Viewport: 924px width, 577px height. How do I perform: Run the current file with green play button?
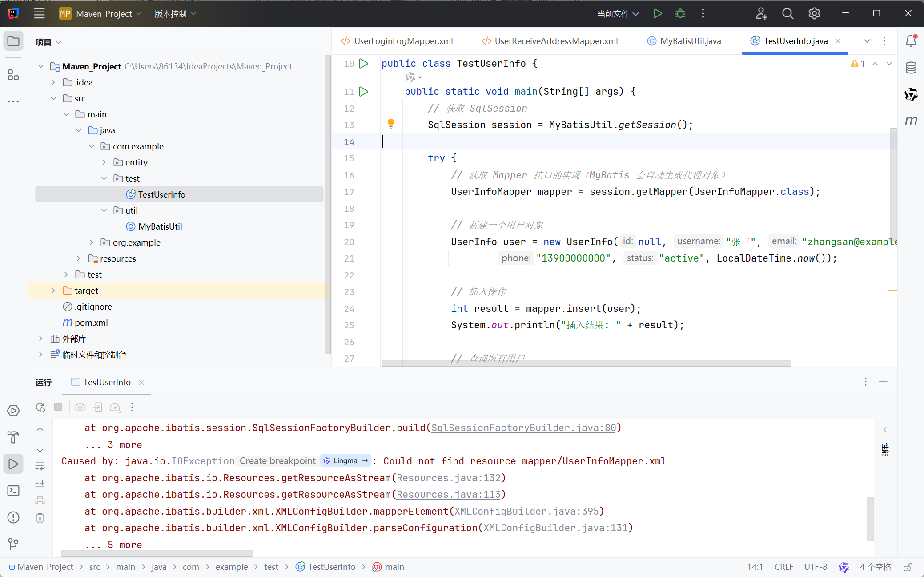658,14
